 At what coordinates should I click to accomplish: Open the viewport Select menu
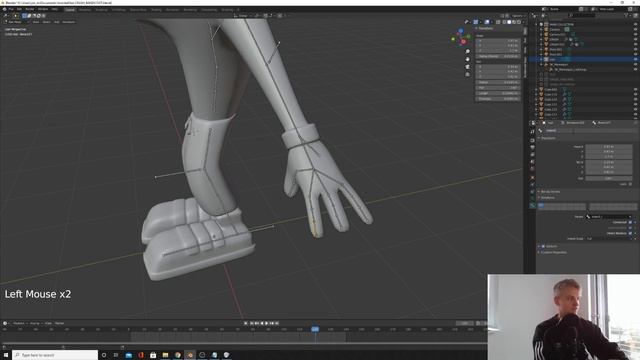pos(47,22)
